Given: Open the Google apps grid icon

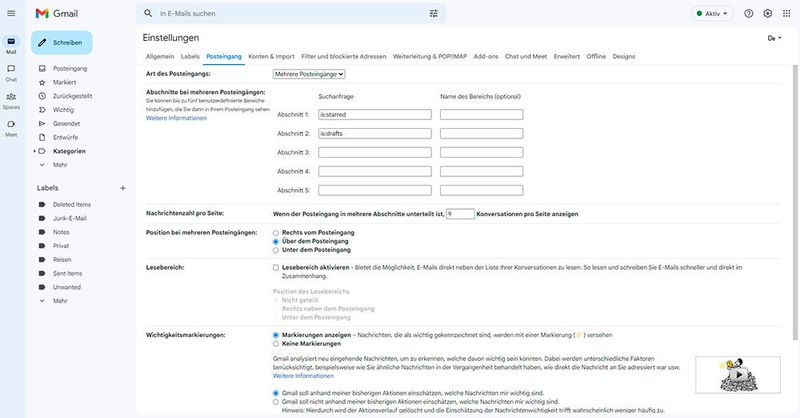Looking at the screenshot, I should (787, 14).
